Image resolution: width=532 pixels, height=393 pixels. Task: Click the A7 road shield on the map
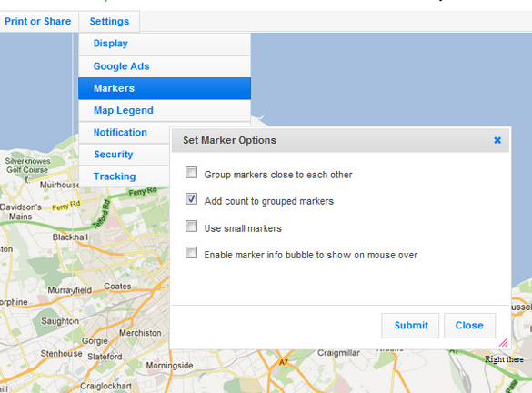click(x=284, y=362)
